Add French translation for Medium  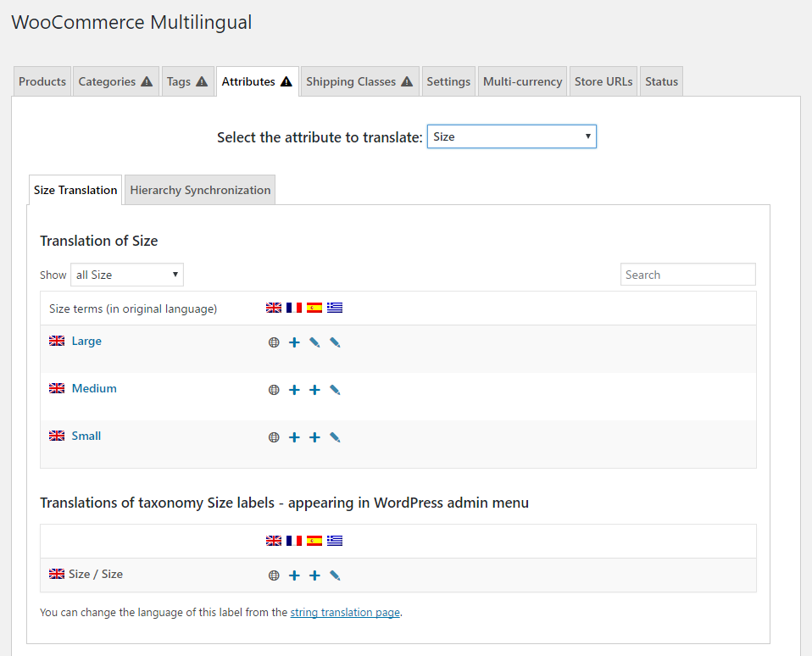point(294,390)
